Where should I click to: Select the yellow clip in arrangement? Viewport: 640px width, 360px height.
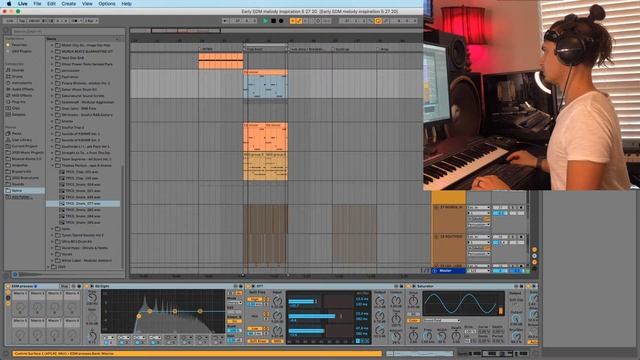[x=265, y=167]
